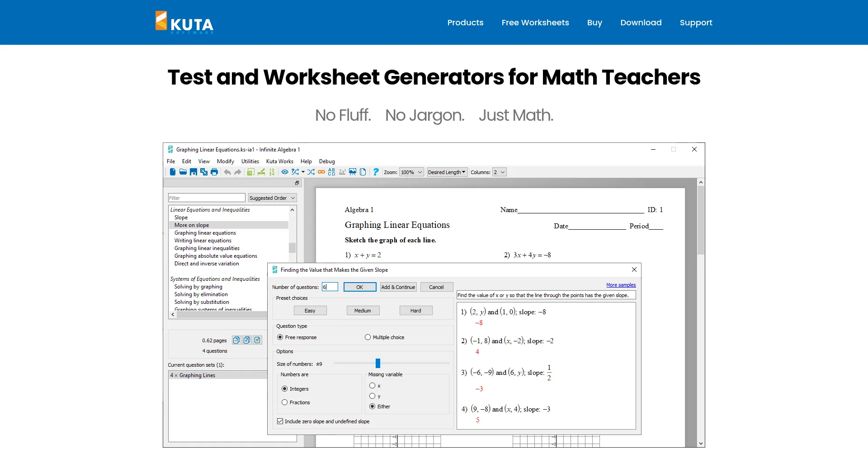The image size is (868, 449).
Task: Click the print icon in toolbar
Action: pyautogui.click(x=214, y=172)
